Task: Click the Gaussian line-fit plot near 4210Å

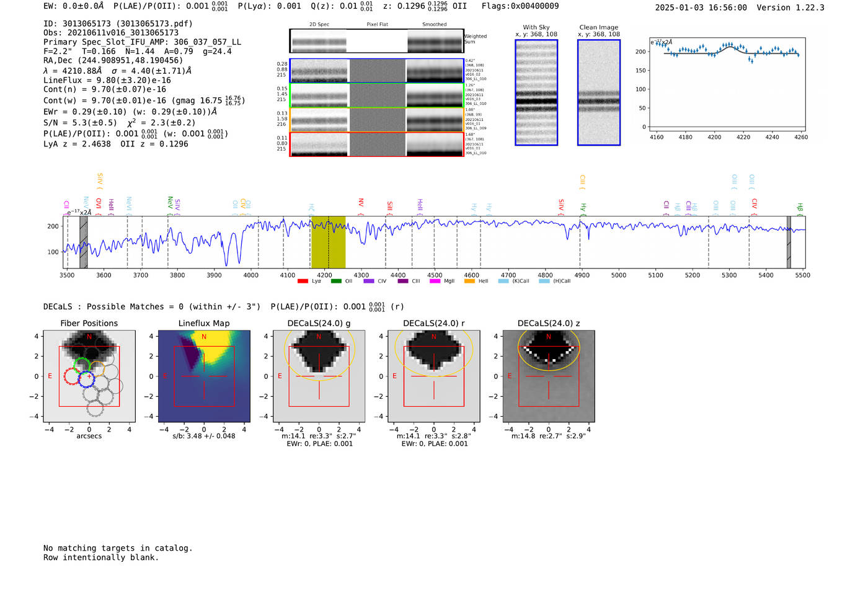Action: point(728,83)
